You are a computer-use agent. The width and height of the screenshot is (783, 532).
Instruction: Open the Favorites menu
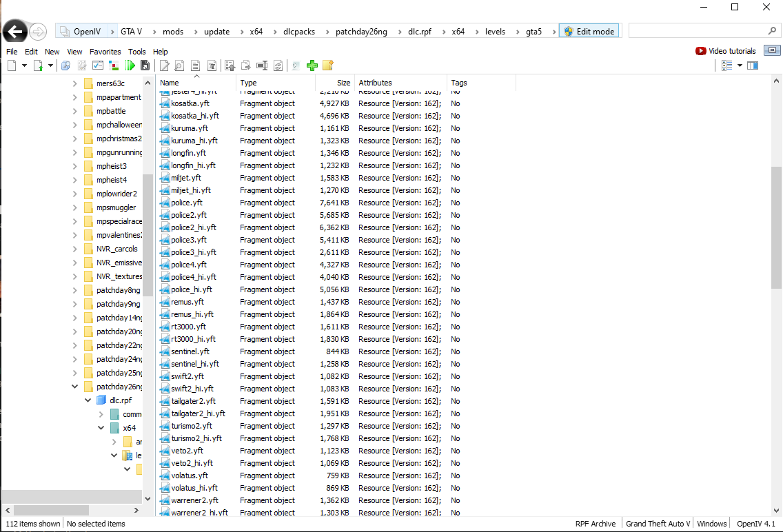(105, 52)
